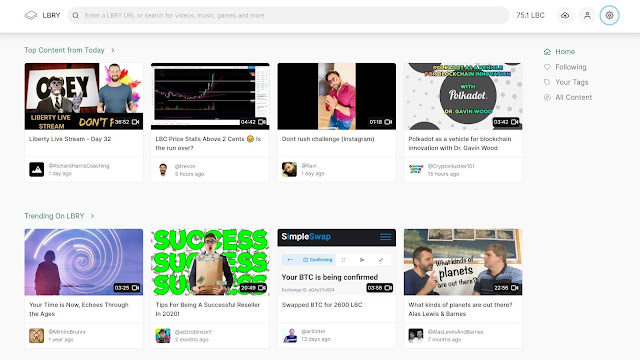Screen dimensions: 640x360
Task: Open @Ravi channel avatar
Action: 289,169
